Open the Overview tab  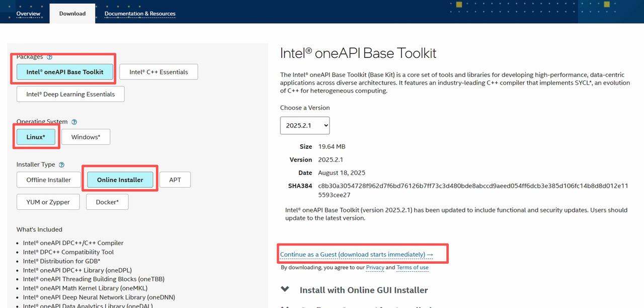coord(28,14)
